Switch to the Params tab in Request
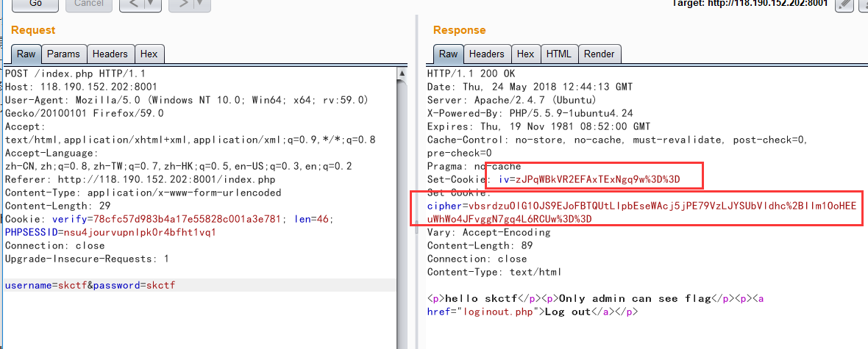The image size is (868, 349). click(63, 54)
